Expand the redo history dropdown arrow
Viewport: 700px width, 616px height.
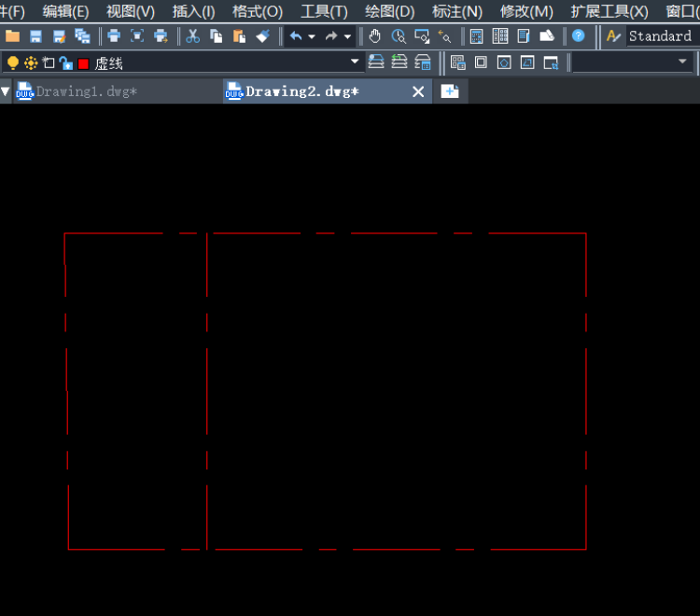click(347, 36)
